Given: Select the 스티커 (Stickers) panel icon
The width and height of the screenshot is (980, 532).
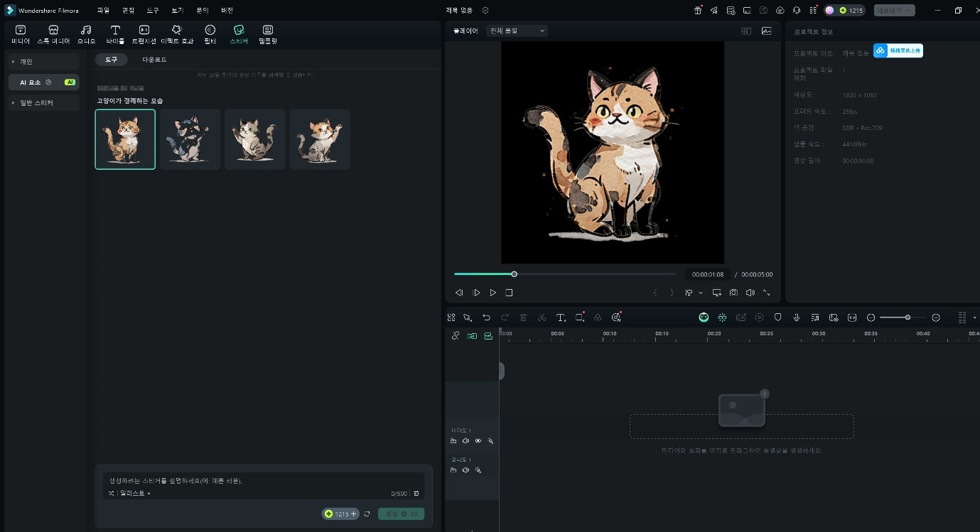Looking at the screenshot, I should pyautogui.click(x=239, y=34).
